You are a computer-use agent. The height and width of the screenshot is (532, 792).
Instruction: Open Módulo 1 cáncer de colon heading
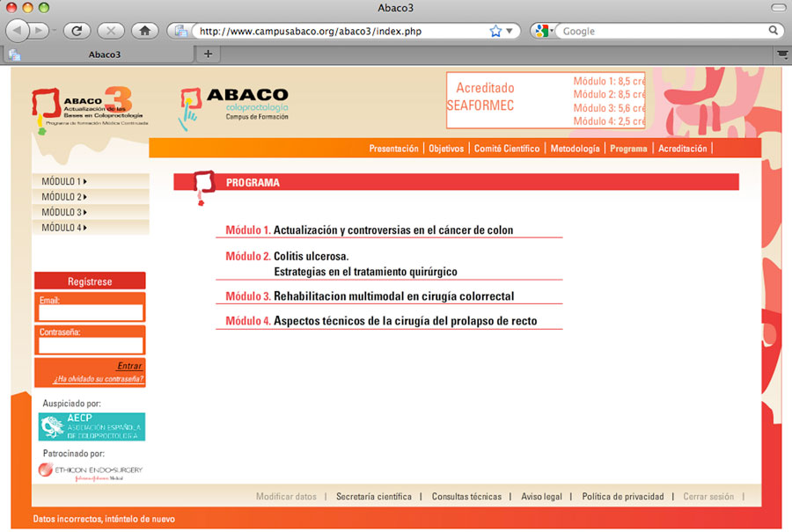[369, 230]
